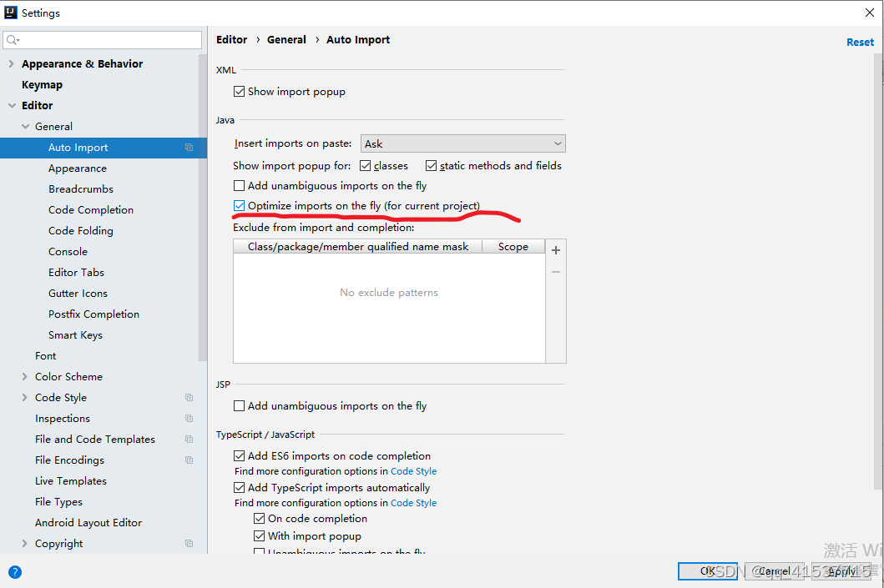Viewport: 884px width, 588px height.
Task: Toggle the classes import popup checkbox
Action: pos(366,166)
